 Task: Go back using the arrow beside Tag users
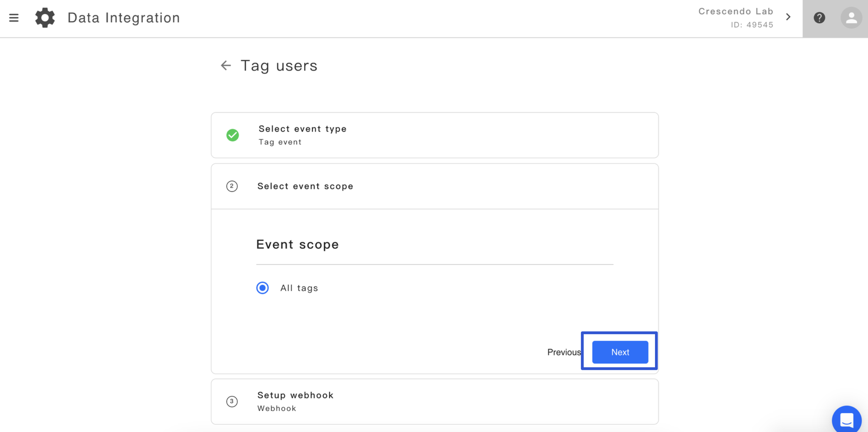coord(226,65)
